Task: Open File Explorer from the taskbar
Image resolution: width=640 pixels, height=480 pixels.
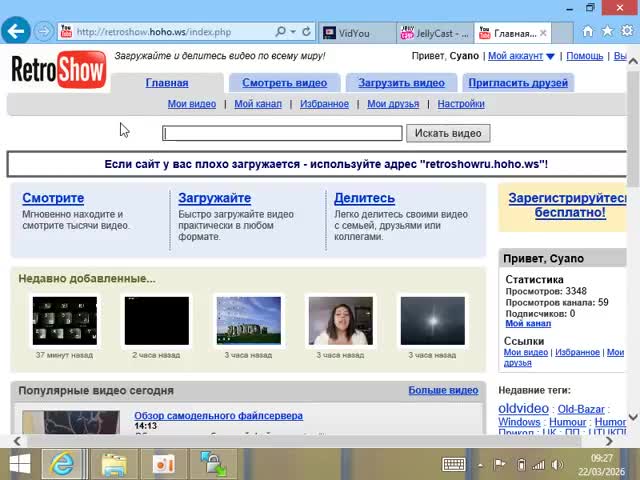Action: point(114,464)
